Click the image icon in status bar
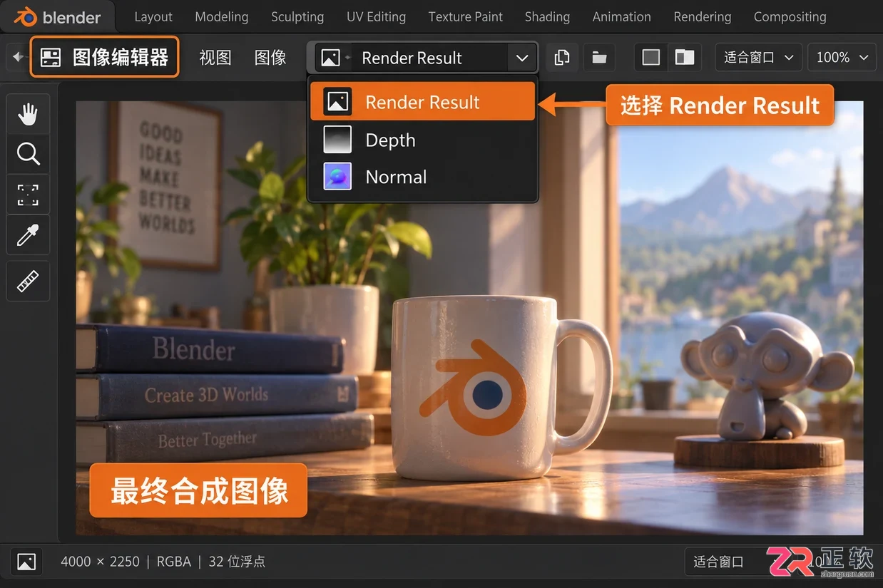 point(26,562)
